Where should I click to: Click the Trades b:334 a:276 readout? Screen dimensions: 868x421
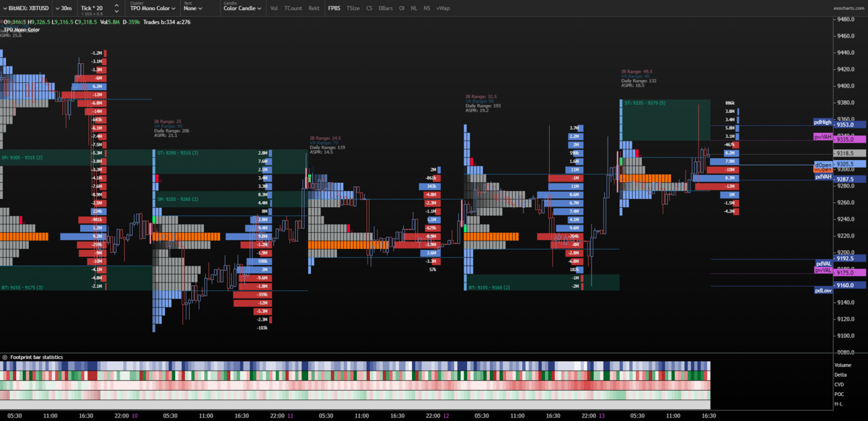(167, 22)
